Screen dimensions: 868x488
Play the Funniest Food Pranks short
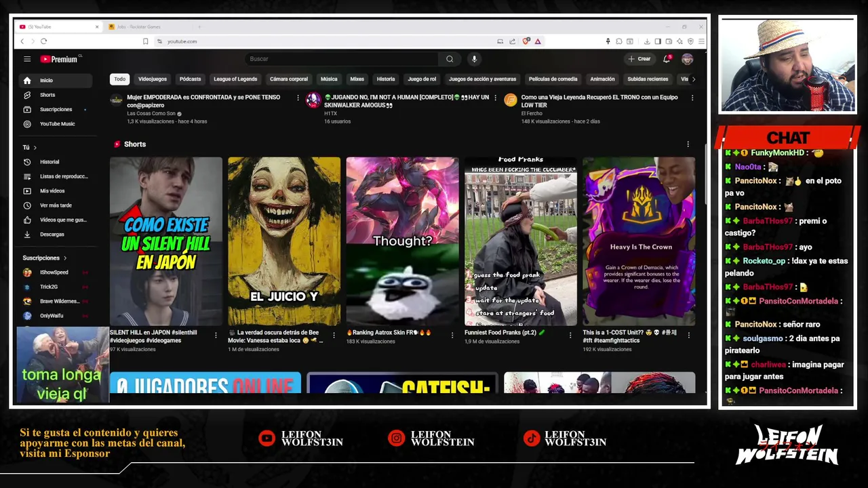pos(520,241)
